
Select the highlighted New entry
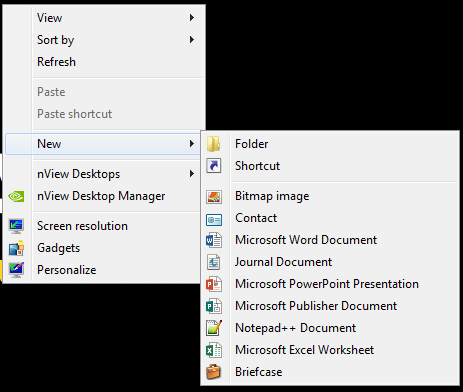[103, 144]
